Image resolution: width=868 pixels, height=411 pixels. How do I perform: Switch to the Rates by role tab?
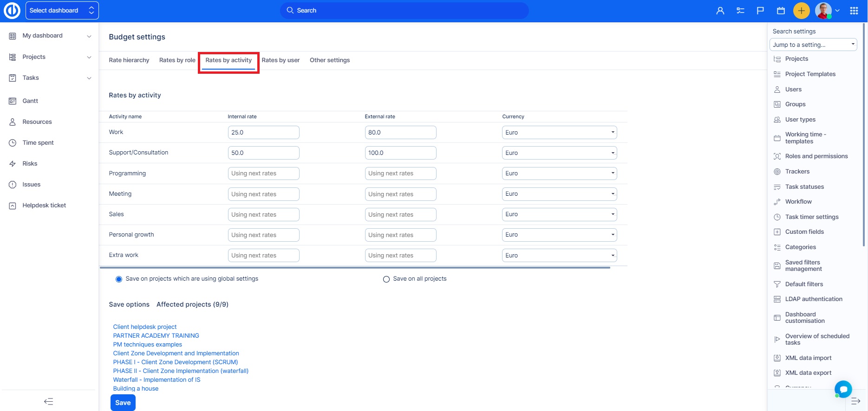pyautogui.click(x=177, y=60)
